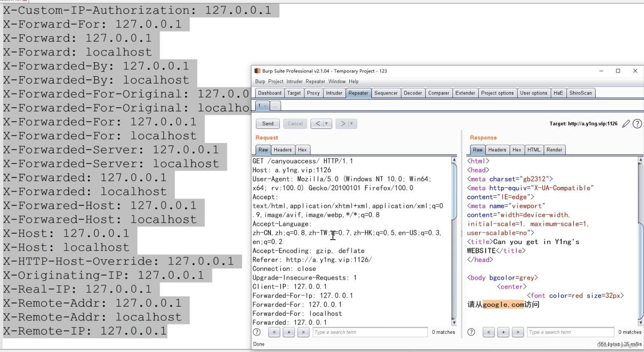Focus the request search term field
The height and width of the screenshot is (352, 644).
click(x=370, y=332)
